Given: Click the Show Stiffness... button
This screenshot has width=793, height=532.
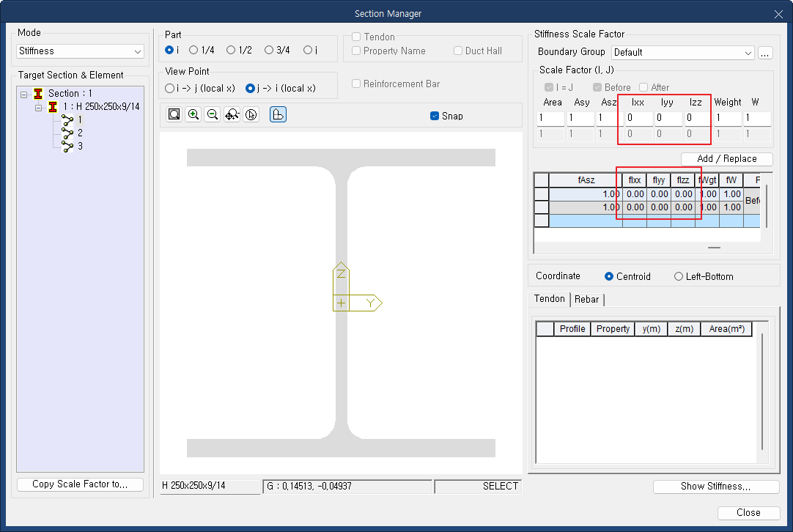Looking at the screenshot, I should click(715, 487).
